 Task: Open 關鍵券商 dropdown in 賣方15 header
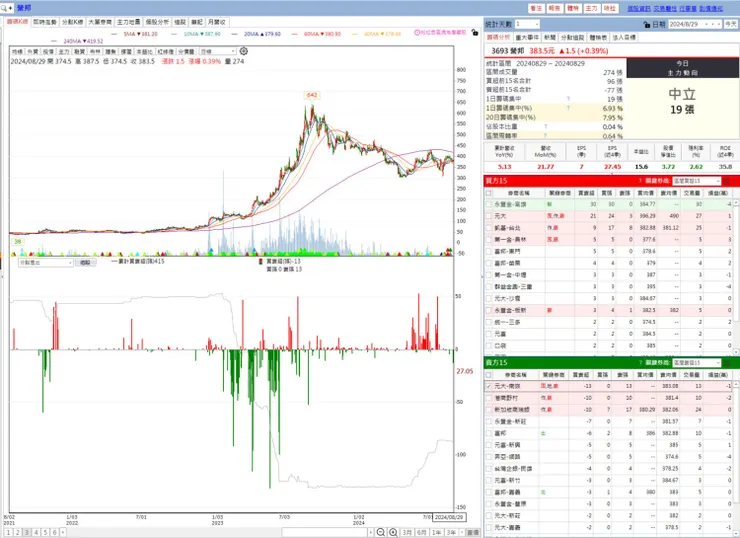tap(697, 362)
